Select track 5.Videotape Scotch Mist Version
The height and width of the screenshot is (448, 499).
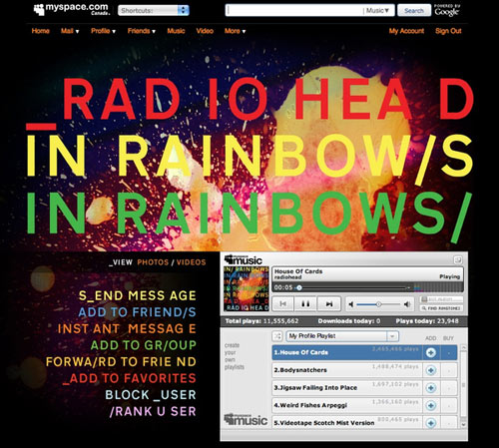347,422
